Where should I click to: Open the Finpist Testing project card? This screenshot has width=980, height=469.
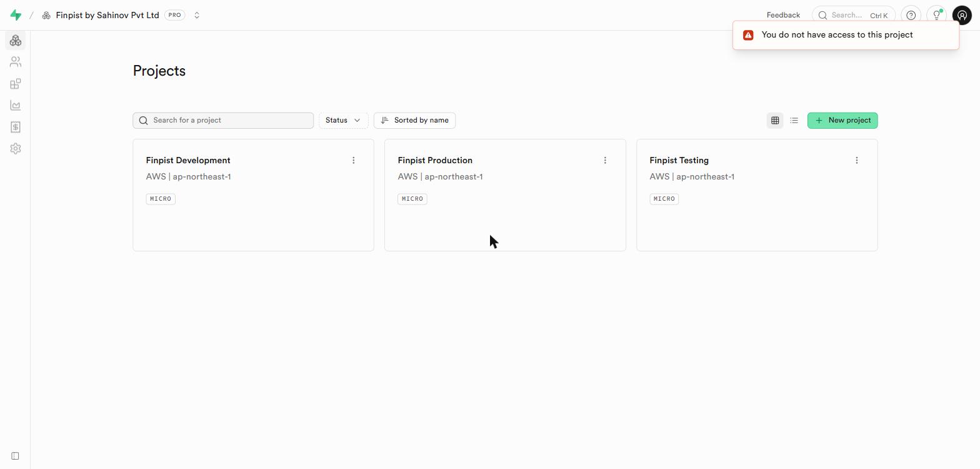click(757, 195)
